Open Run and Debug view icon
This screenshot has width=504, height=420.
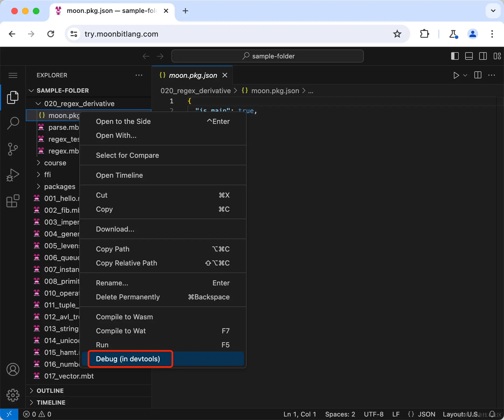click(x=13, y=175)
